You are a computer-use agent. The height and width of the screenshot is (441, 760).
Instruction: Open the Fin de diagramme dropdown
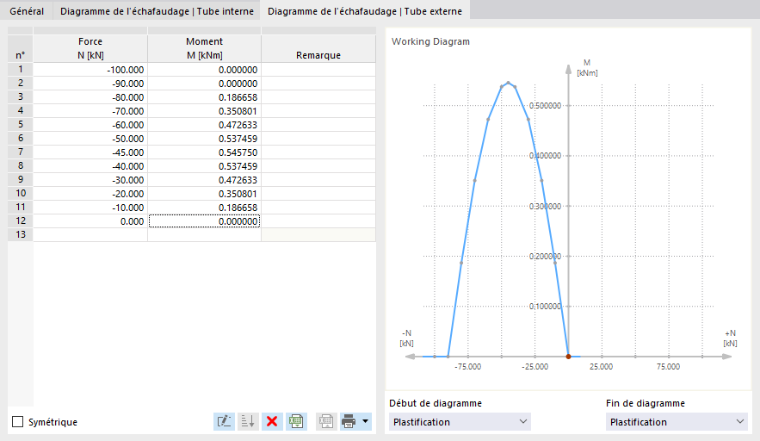[677, 422]
